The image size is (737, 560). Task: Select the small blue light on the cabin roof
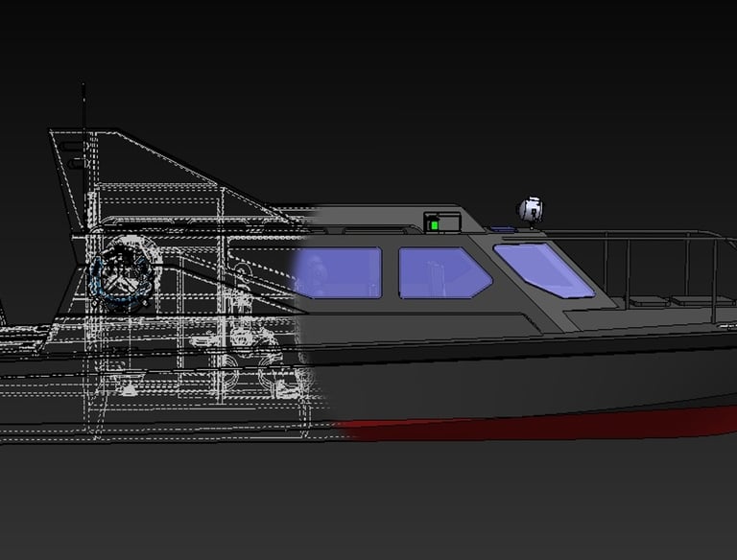tap(503, 229)
